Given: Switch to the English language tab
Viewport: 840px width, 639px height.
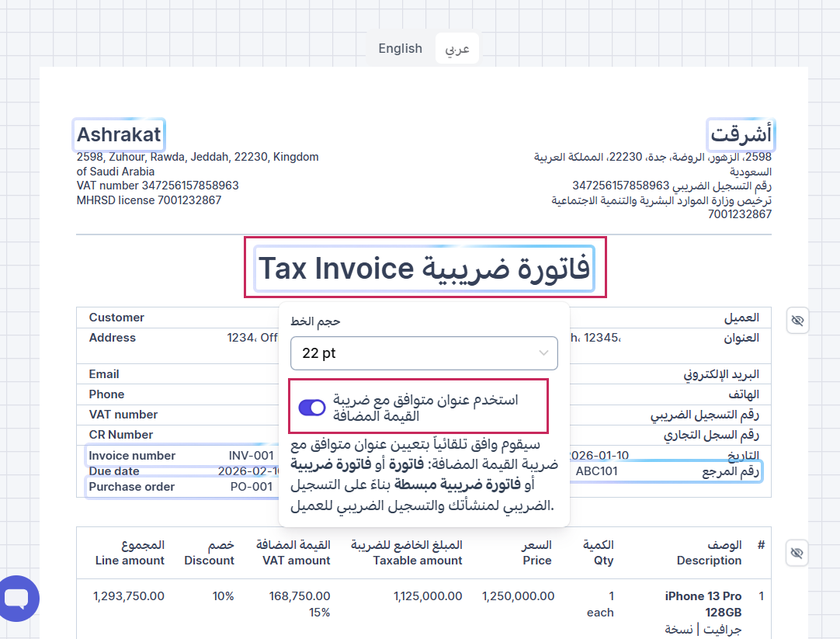Looking at the screenshot, I should (400, 48).
